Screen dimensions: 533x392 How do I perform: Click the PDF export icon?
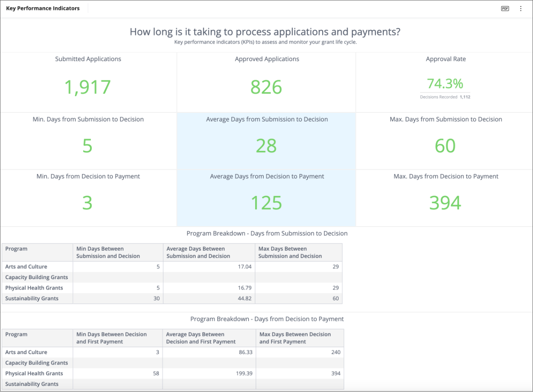coord(505,9)
